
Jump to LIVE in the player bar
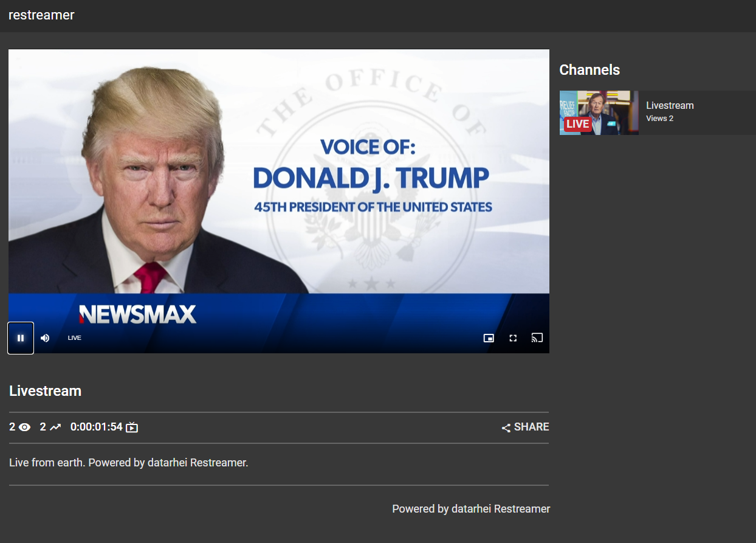(x=74, y=338)
